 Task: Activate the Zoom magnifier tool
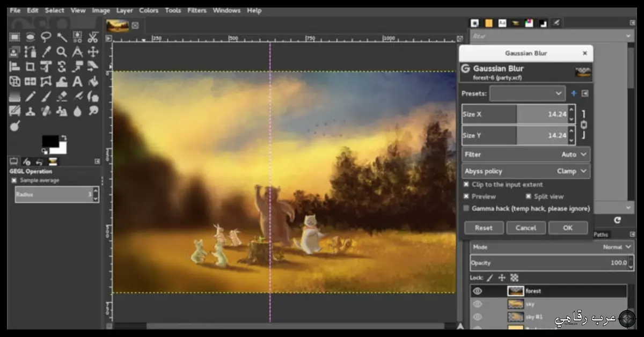click(62, 52)
